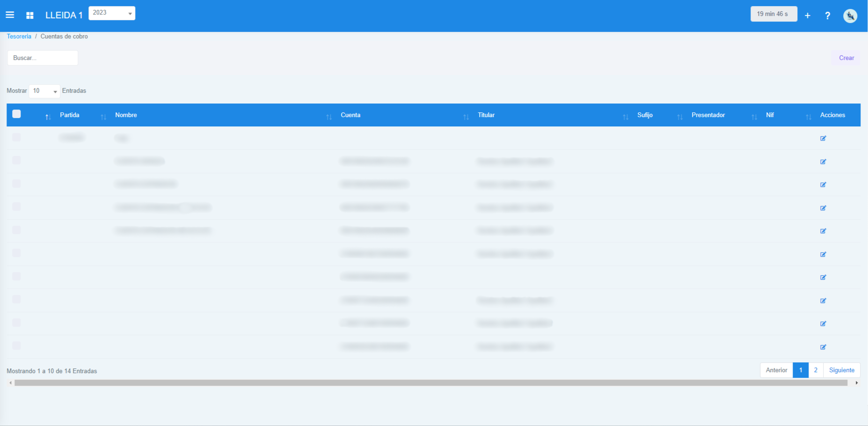Open the user profile avatar
Image resolution: width=868 pixels, height=426 pixels.
[850, 16]
